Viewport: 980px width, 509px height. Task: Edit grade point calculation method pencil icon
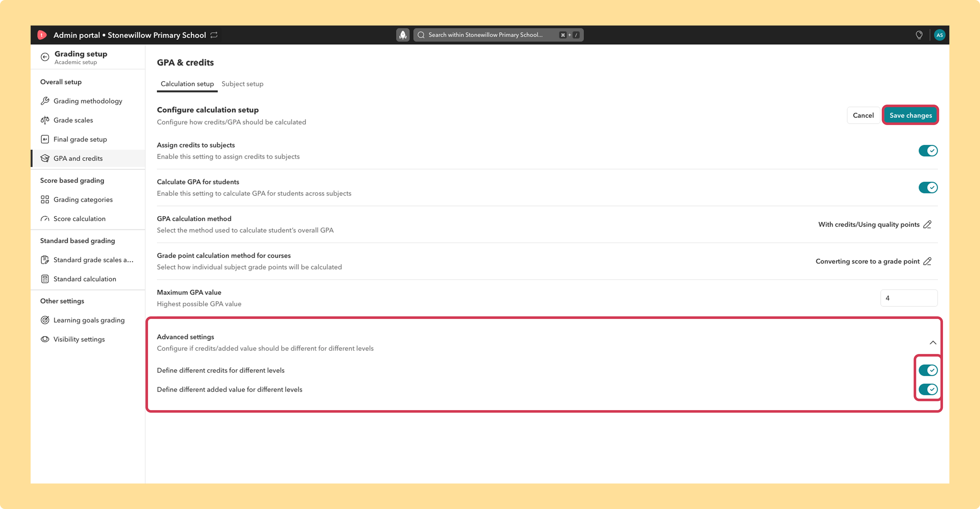pos(928,261)
